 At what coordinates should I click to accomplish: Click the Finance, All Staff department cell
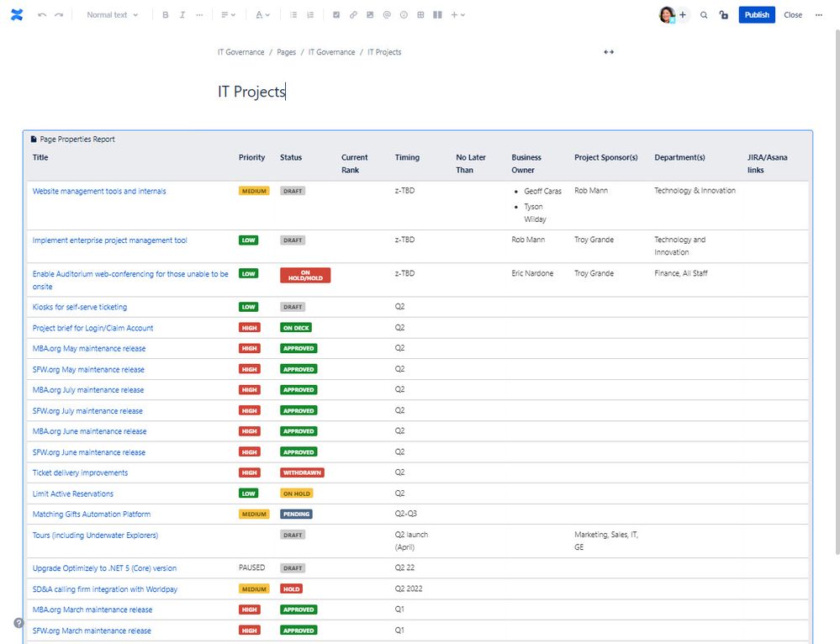pos(681,273)
